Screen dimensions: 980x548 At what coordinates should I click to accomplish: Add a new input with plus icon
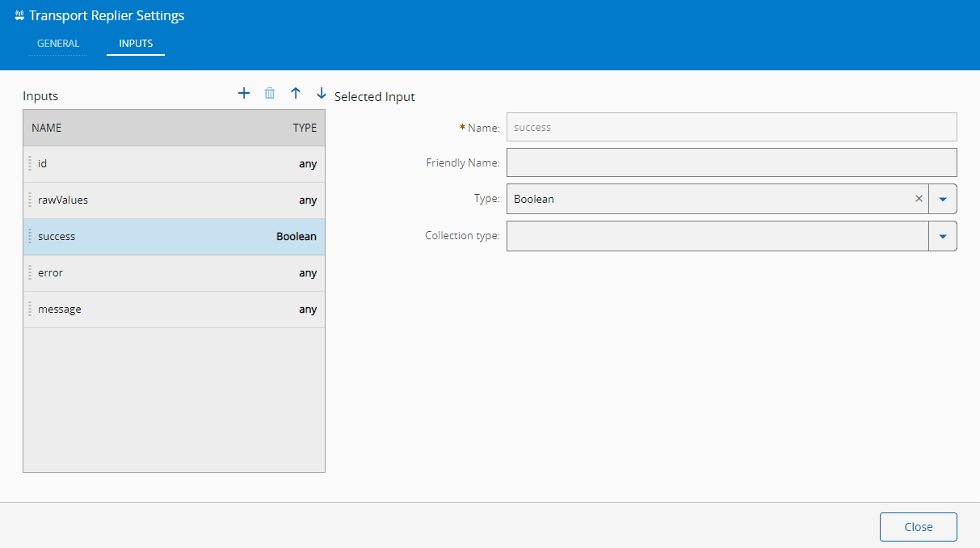(244, 94)
